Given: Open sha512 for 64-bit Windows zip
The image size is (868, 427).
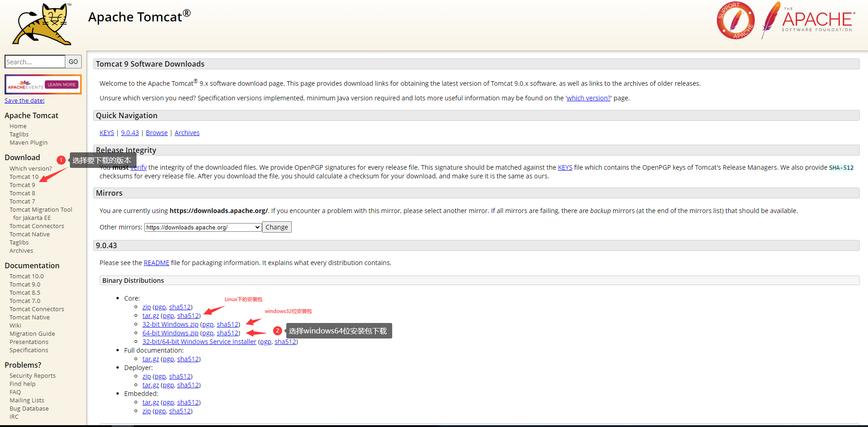Looking at the screenshot, I should [227, 333].
